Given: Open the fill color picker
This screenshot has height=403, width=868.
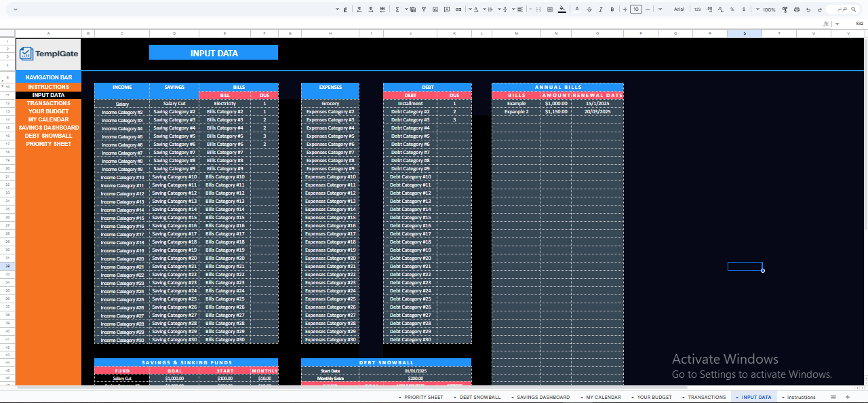Looking at the screenshot, I should (561, 9).
